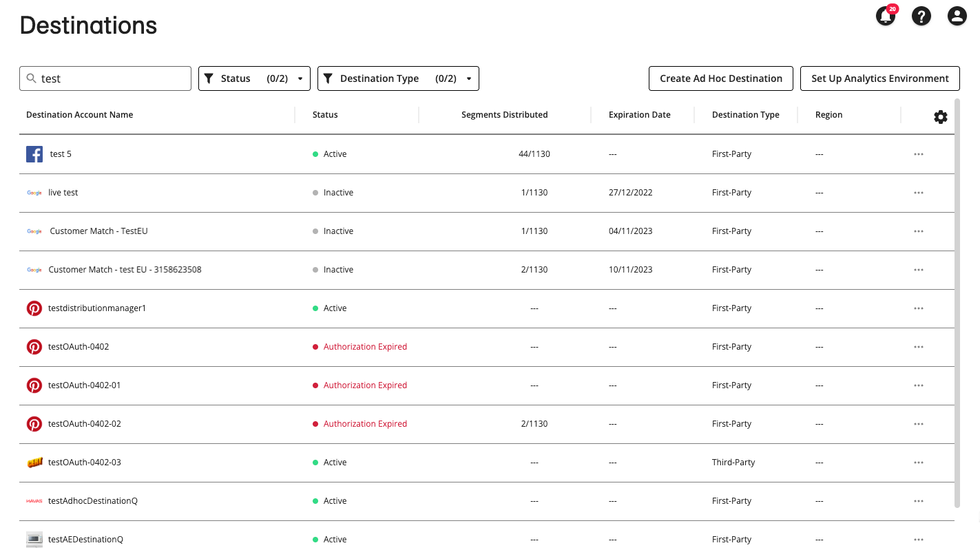The width and height of the screenshot is (980, 552).
Task: Open the Destination Type filter dropdown
Action: point(398,78)
